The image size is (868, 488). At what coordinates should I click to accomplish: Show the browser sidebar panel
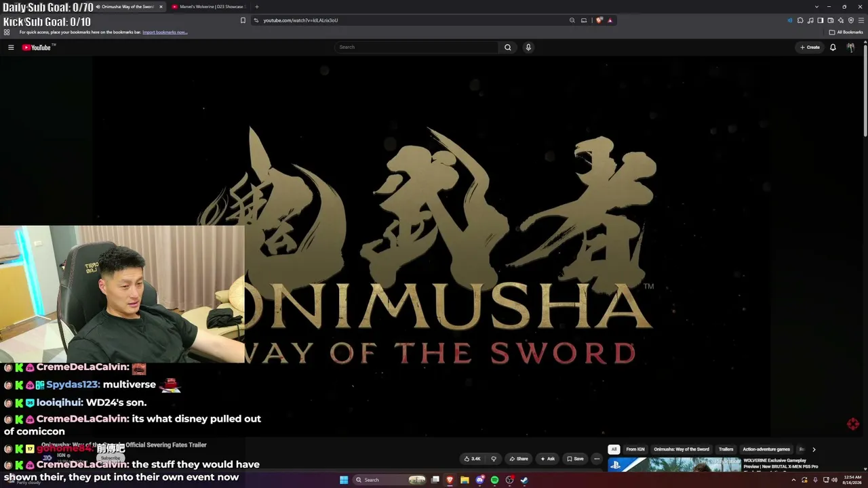[821, 20]
